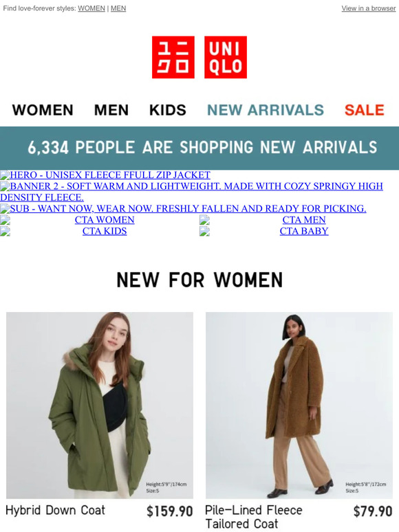Viewport: 399px width, 532px height.
Task: Select NEW ARRIVALS in the navigation bar
Action: click(266, 110)
